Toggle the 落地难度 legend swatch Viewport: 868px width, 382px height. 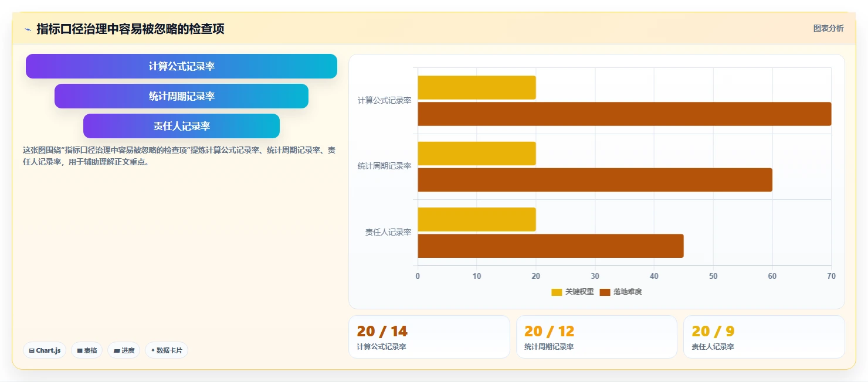click(x=605, y=292)
